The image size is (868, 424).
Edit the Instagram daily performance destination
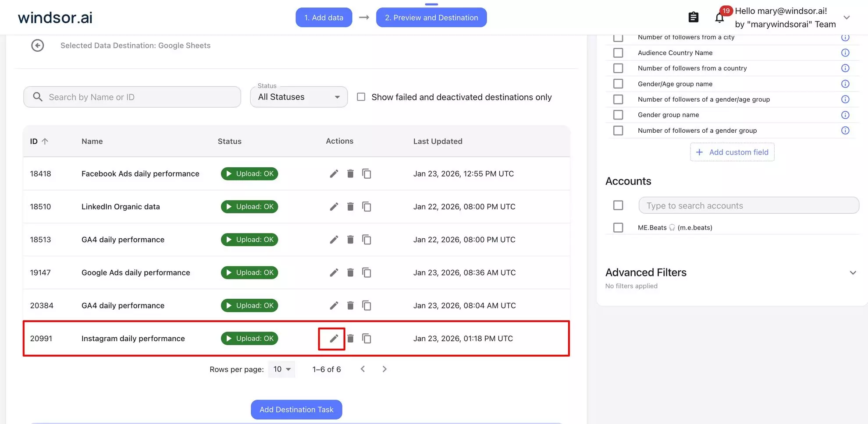coord(334,338)
